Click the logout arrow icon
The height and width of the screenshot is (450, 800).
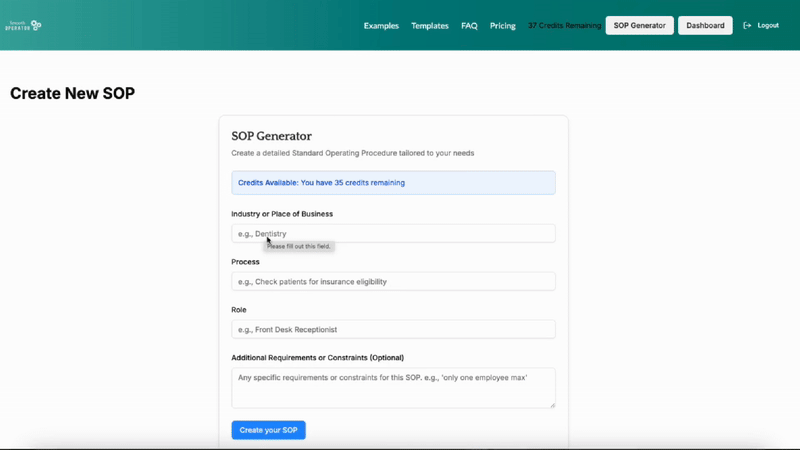point(747,26)
